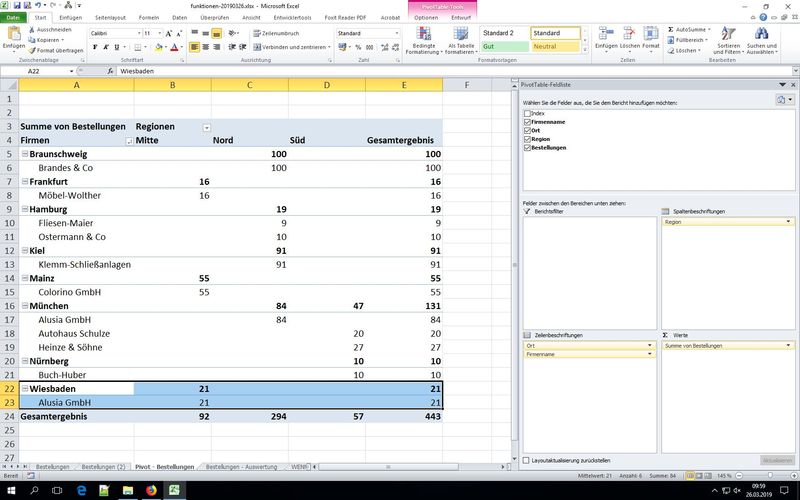Apply the Neutral cell style
The height and width of the screenshot is (500, 800).
(x=554, y=46)
